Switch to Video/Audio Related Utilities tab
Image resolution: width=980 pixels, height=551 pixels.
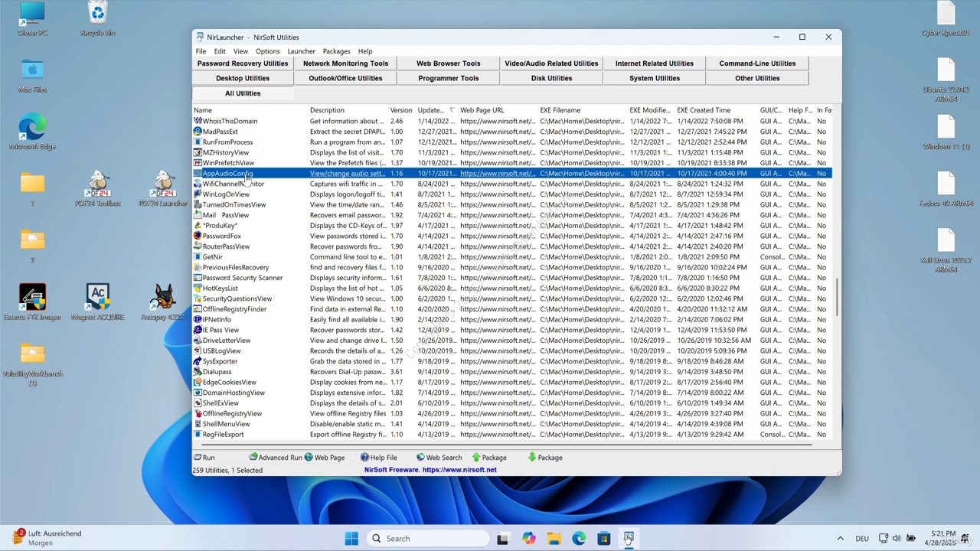coord(551,64)
